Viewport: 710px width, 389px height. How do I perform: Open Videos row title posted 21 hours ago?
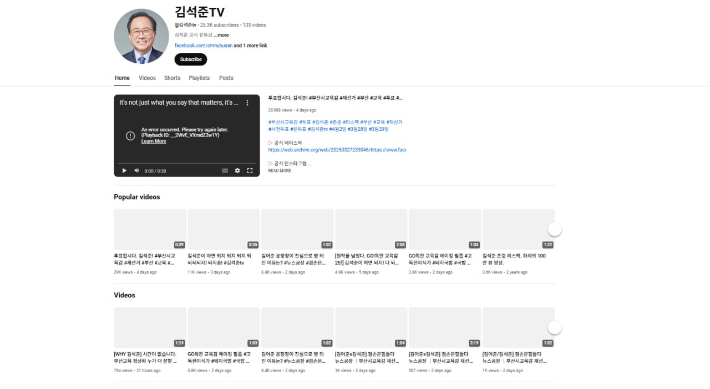tap(145, 357)
